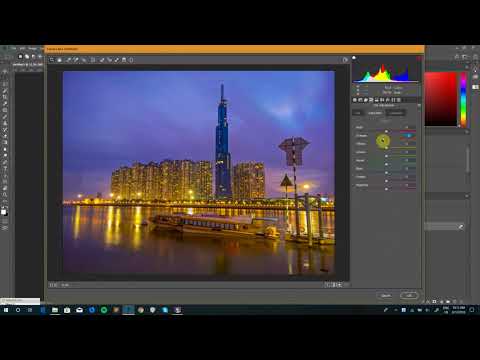
Task: Open the Windows notification center
Action: point(472,310)
